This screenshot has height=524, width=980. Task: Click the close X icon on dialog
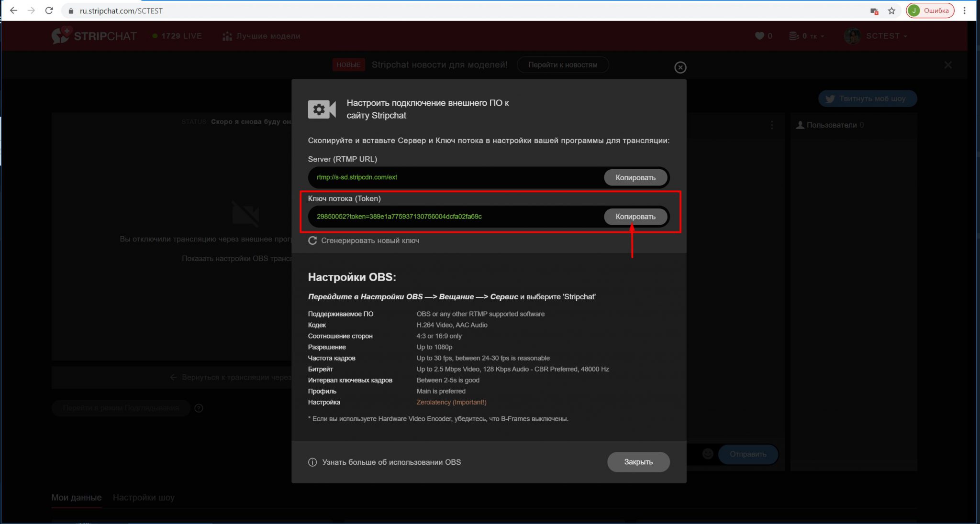coord(680,67)
